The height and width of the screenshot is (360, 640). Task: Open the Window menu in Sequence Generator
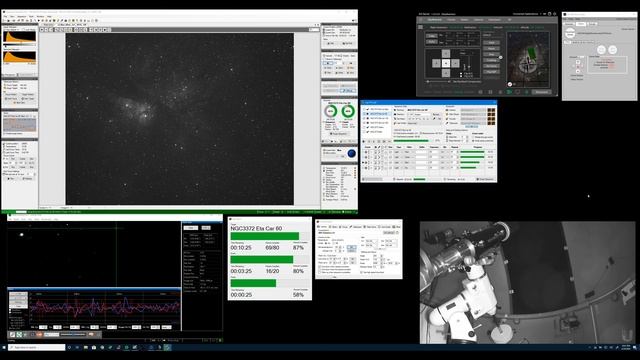(40, 17)
